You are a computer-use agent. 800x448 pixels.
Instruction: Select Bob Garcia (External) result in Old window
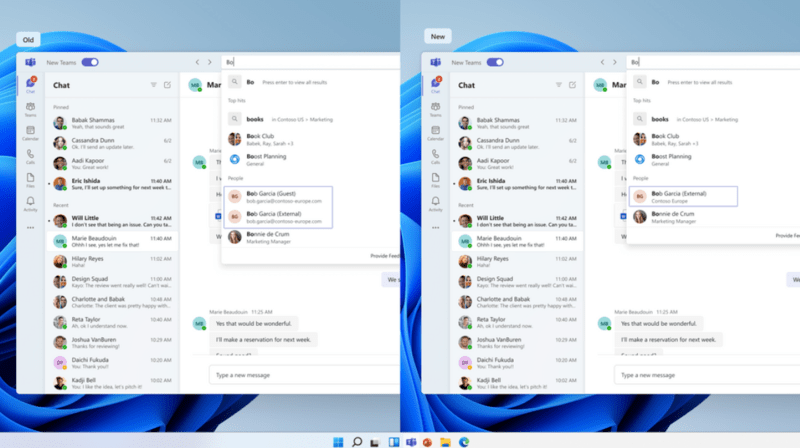tap(278, 217)
